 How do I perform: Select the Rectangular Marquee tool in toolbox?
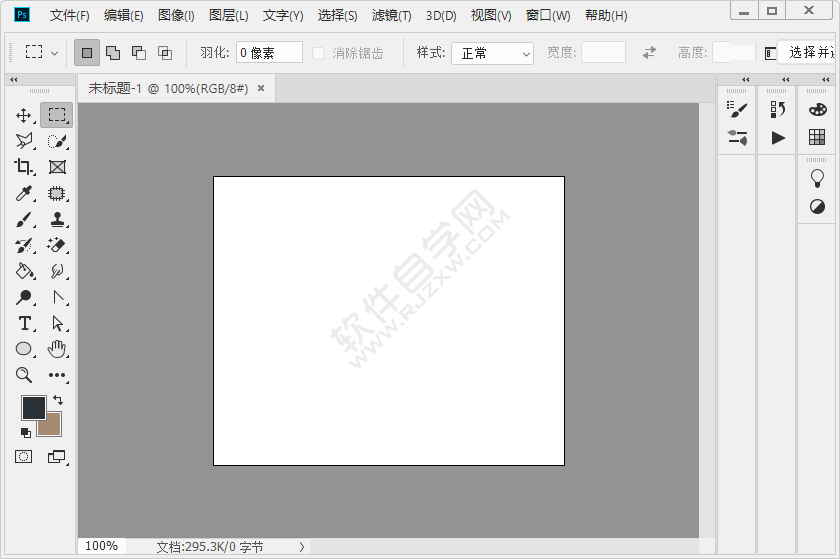57,115
